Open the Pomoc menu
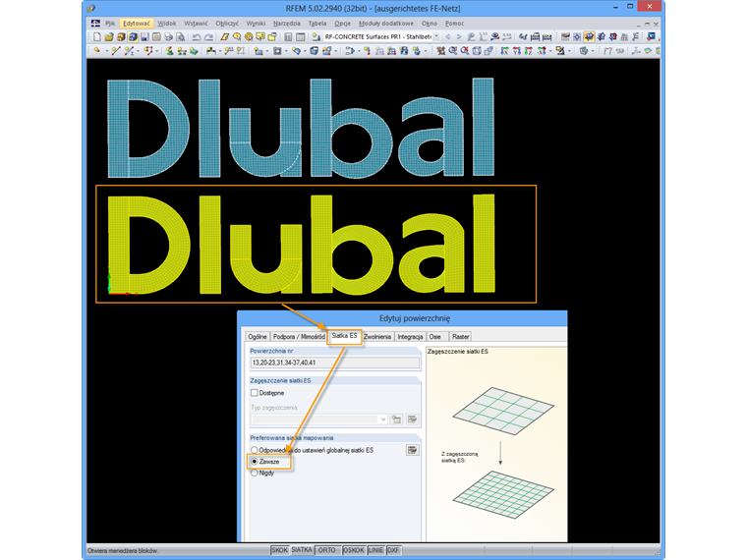The height and width of the screenshot is (560, 747). click(454, 23)
